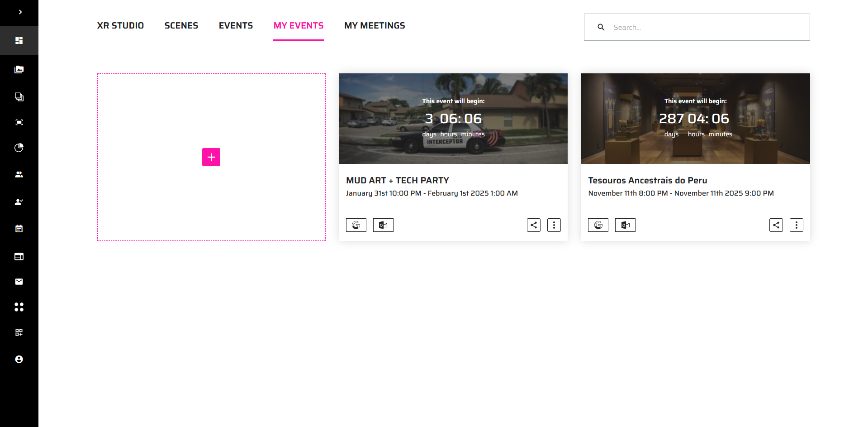Open the dashboard icon in sidebar

pyautogui.click(x=19, y=41)
